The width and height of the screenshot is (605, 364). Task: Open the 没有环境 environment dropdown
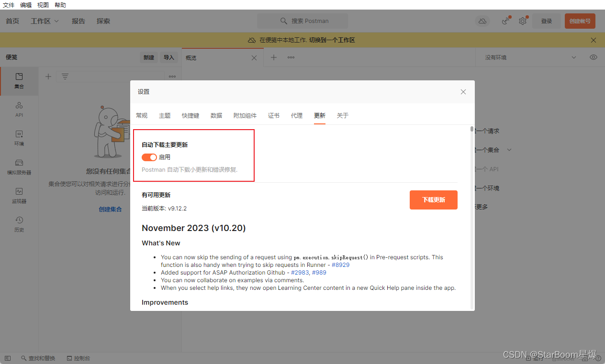[530, 57]
